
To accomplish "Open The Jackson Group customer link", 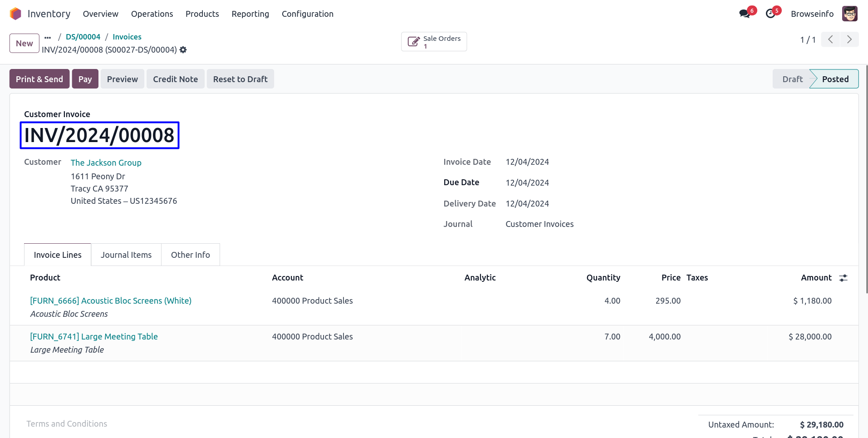I will (x=106, y=162).
